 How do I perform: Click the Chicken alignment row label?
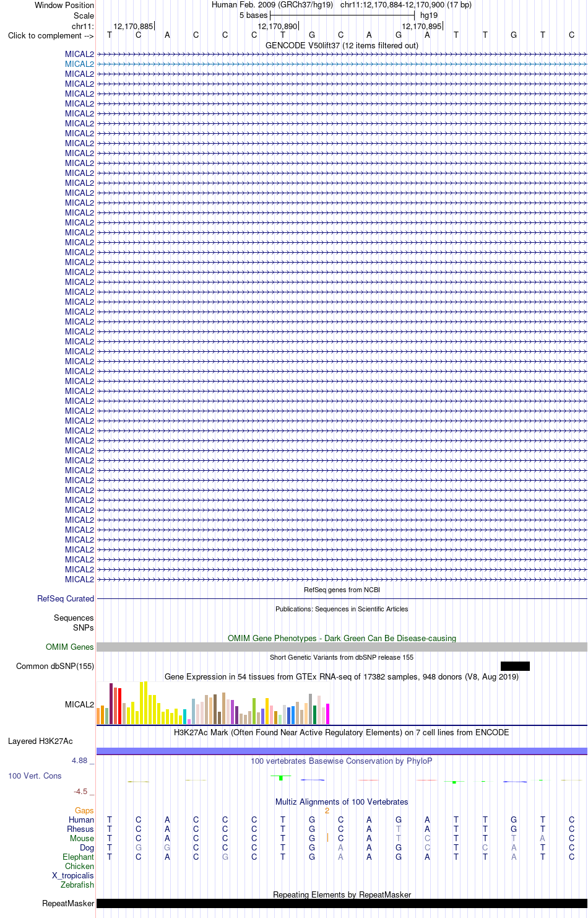(79, 866)
